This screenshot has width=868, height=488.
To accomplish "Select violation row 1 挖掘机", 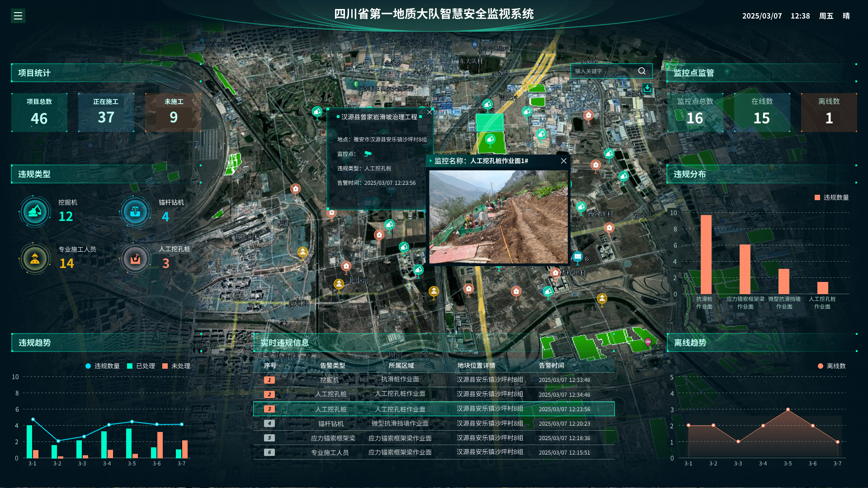I will pyautogui.click(x=434, y=380).
